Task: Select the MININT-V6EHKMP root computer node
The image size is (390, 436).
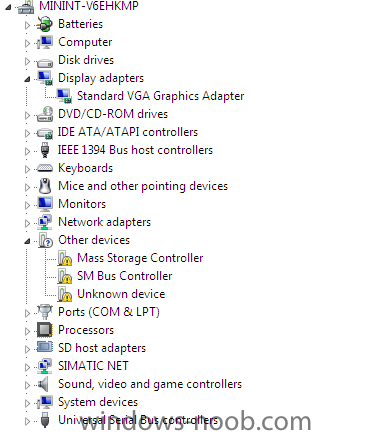Action: coord(89,6)
